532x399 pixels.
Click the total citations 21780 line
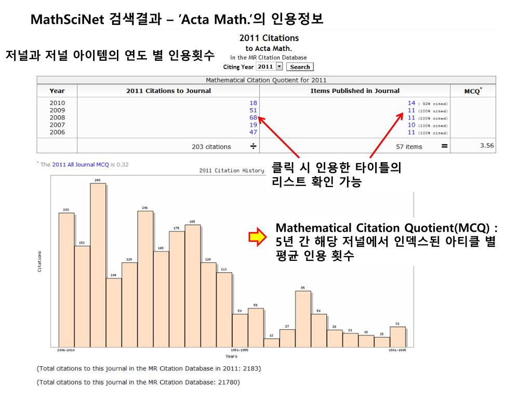pyautogui.click(x=138, y=382)
